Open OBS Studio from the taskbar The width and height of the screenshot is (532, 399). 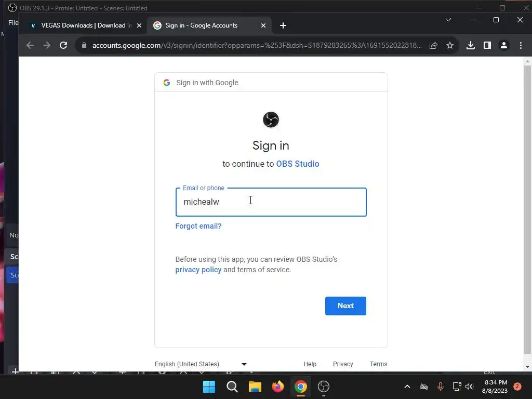tap(324, 387)
